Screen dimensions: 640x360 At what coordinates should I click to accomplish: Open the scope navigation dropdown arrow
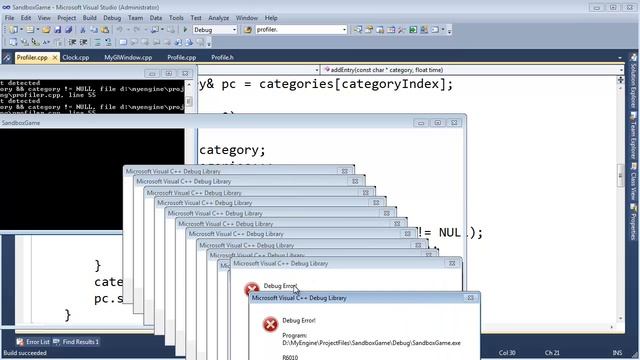pyautogui.click(x=317, y=70)
